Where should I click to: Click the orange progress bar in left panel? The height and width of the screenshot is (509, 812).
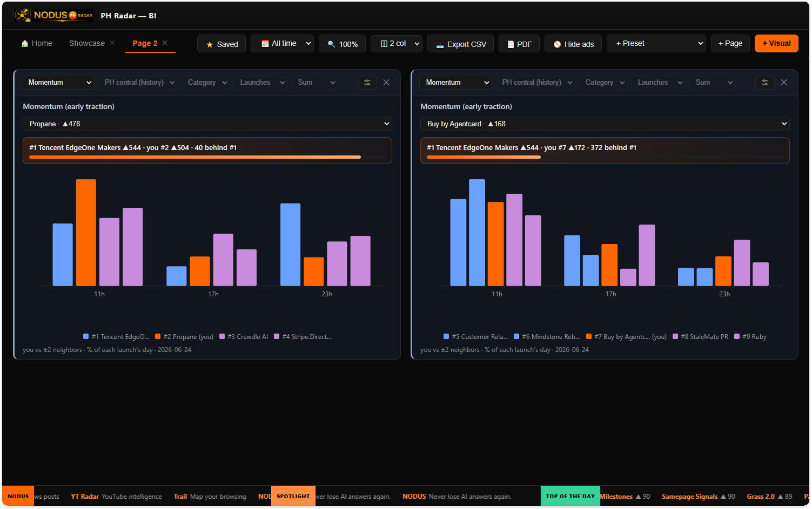click(195, 157)
